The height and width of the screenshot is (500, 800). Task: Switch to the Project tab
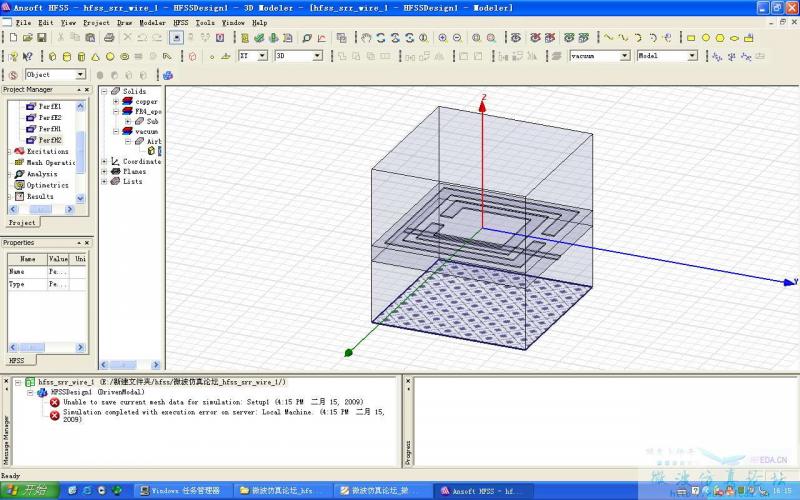click(22, 222)
